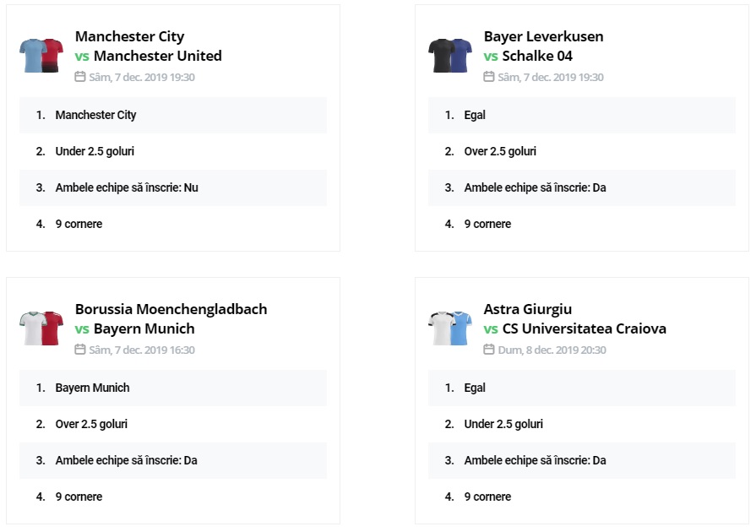Click 'Ambele echipe să înscrie: Nu' prediction
Image resolution: width=756 pixels, height=532 pixels.
tap(127, 187)
